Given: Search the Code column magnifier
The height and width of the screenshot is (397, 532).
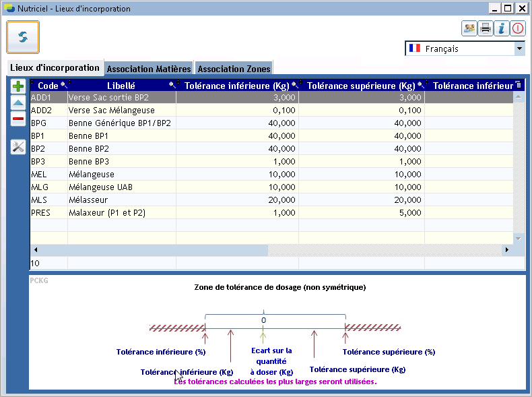Looking at the screenshot, I should (x=64, y=85).
